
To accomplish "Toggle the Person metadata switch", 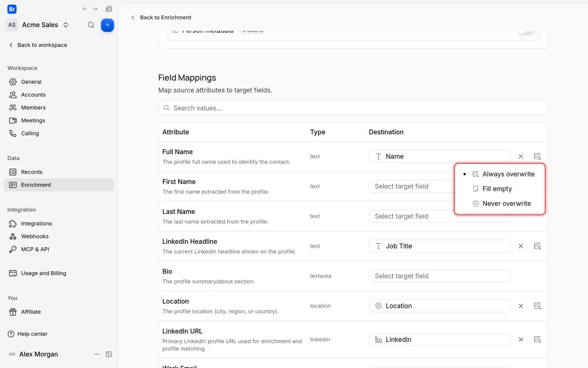I will click(526, 32).
